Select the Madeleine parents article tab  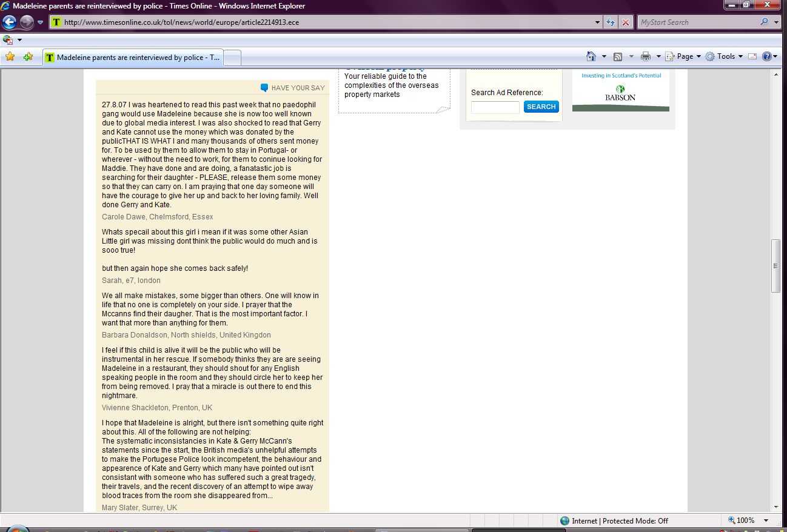point(133,58)
